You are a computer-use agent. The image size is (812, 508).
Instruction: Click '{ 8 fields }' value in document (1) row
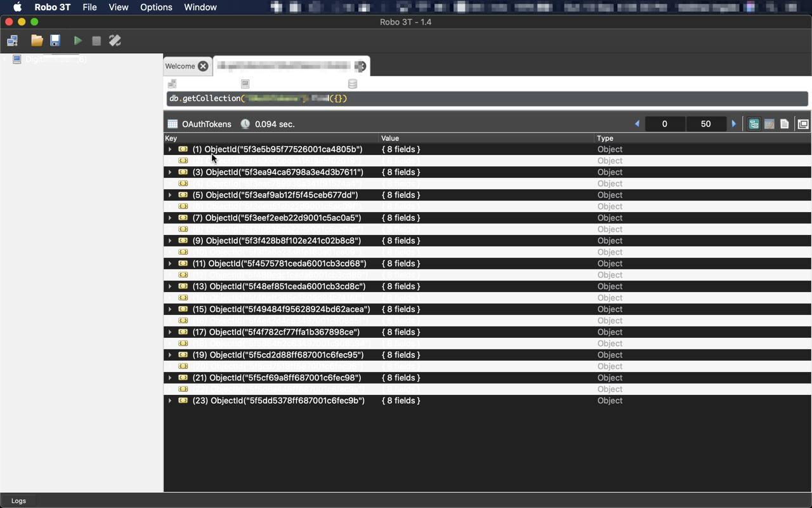point(401,149)
